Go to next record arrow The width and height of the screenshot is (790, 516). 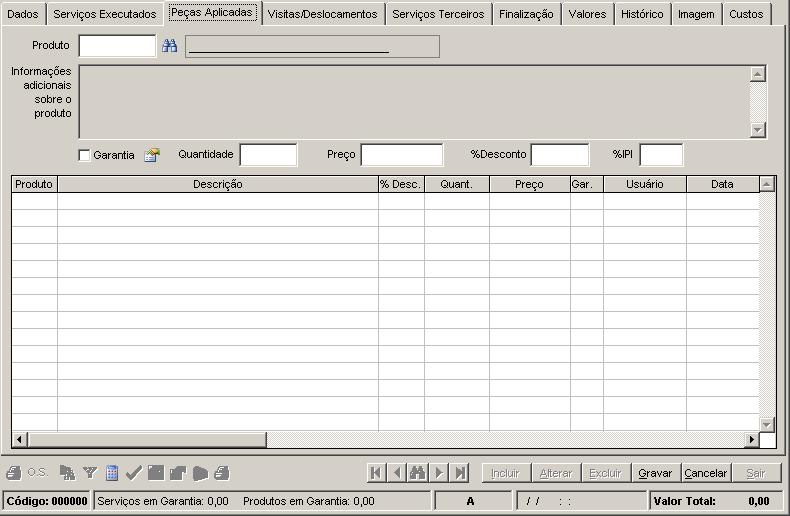[439, 473]
